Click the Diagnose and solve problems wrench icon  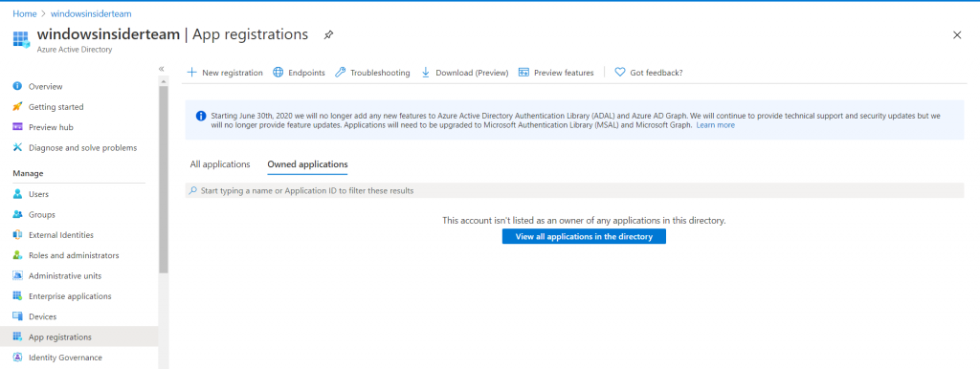tap(17, 148)
